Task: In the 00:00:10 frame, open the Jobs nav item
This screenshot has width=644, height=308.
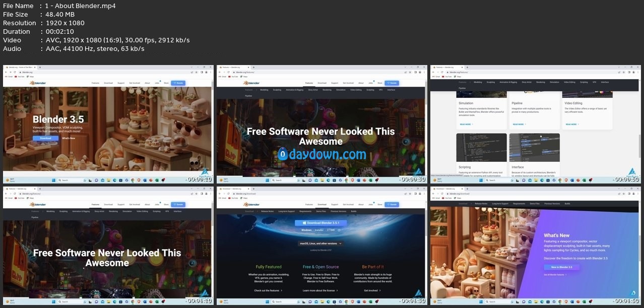Action: [157, 83]
